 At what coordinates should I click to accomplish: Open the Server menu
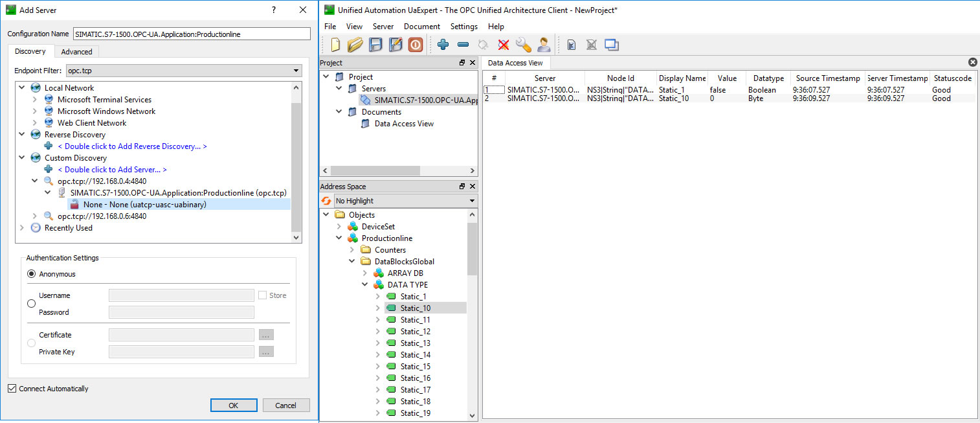383,27
